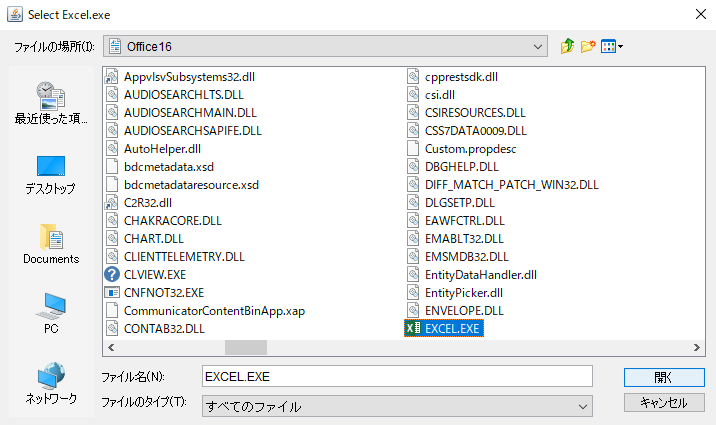Select CNFNOT32.EXE in the list
Viewport: 716px width, 425px height.
[x=163, y=292]
